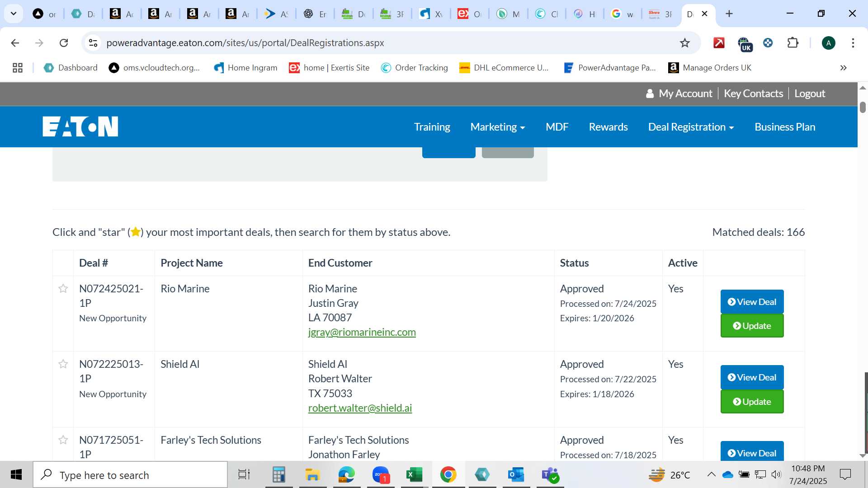Open PowerAdvantage Pa... bookmark
The height and width of the screenshot is (488, 868).
[609, 68]
